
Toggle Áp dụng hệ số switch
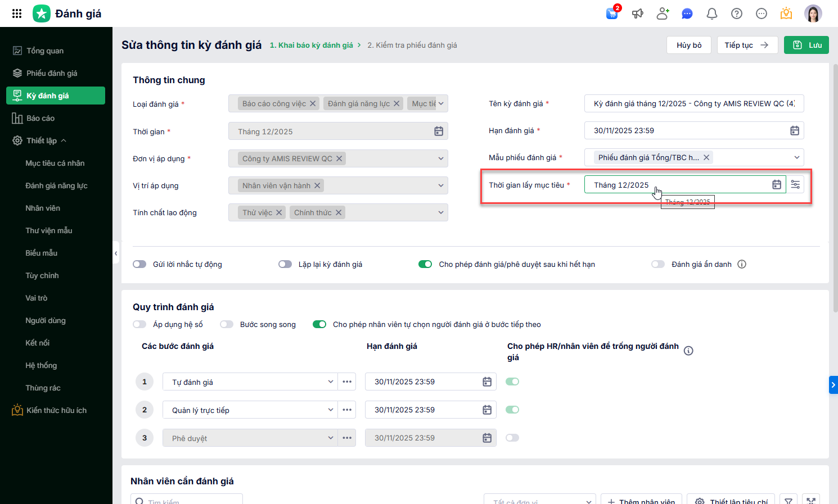pos(139,324)
